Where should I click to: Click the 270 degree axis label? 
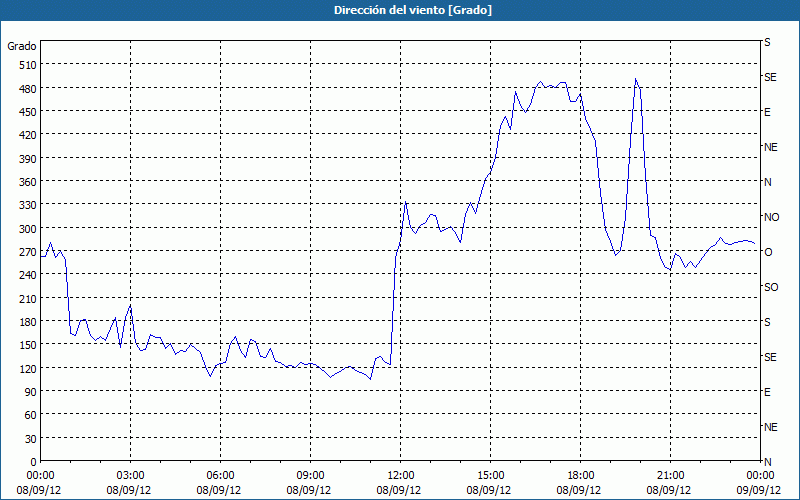(x=28, y=252)
